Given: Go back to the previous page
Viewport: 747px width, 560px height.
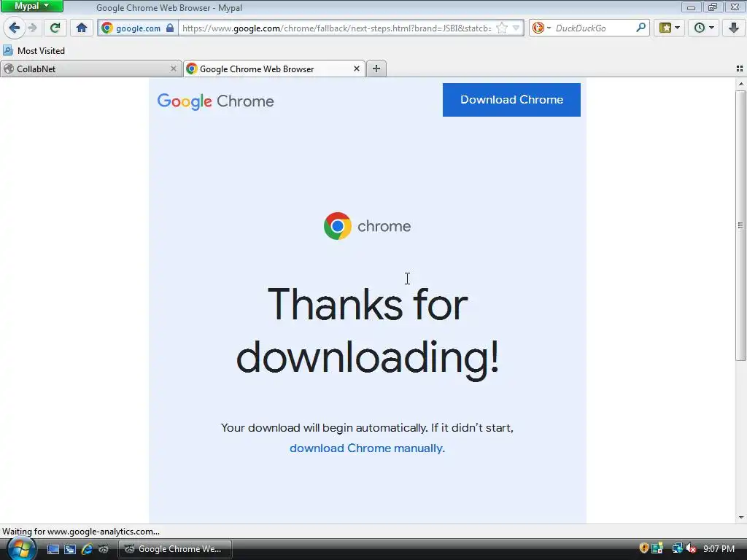Looking at the screenshot, I should pyautogui.click(x=15, y=28).
